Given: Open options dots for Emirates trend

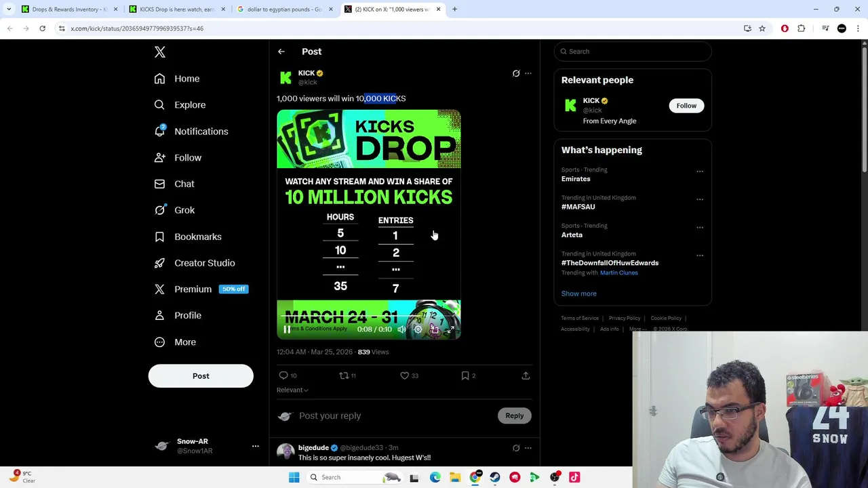Looking at the screenshot, I should tap(700, 171).
